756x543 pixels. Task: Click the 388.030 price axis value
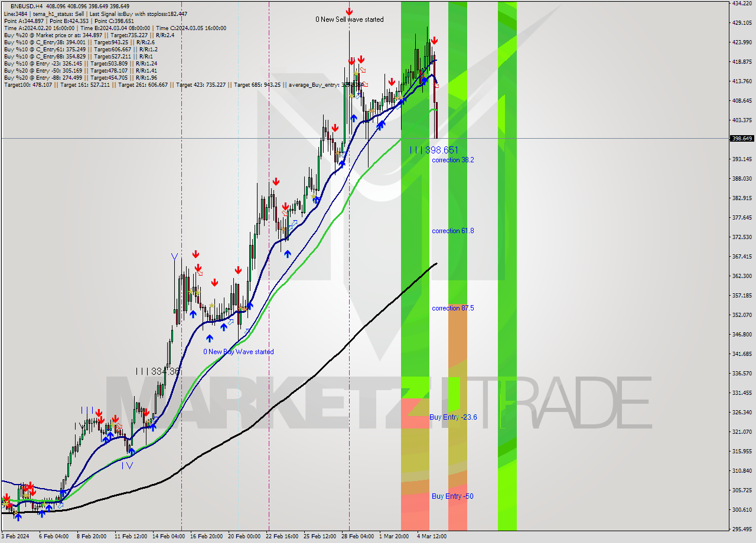(x=742, y=178)
